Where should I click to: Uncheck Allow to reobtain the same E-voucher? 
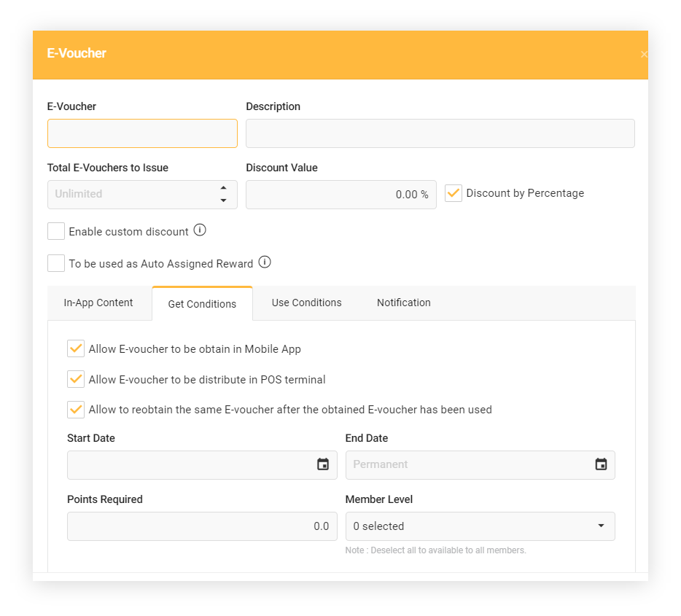tap(76, 410)
